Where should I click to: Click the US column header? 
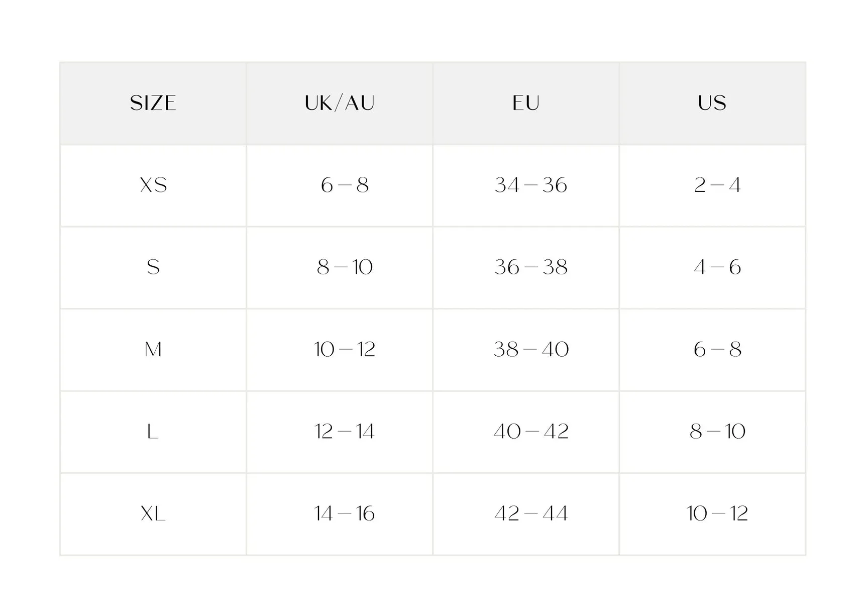click(x=712, y=103)
